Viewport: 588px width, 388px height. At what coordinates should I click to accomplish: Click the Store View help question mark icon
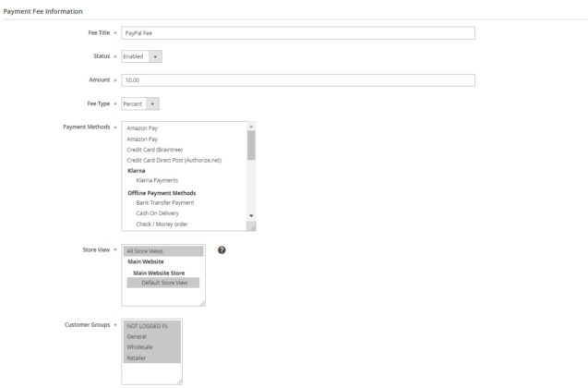[x=222, y=250]
